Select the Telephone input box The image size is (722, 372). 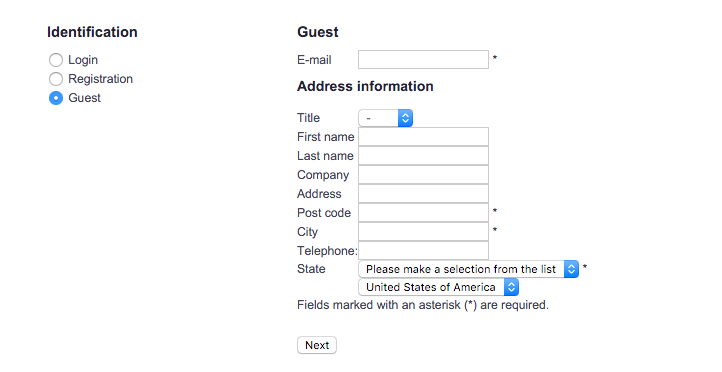point(423,250)
